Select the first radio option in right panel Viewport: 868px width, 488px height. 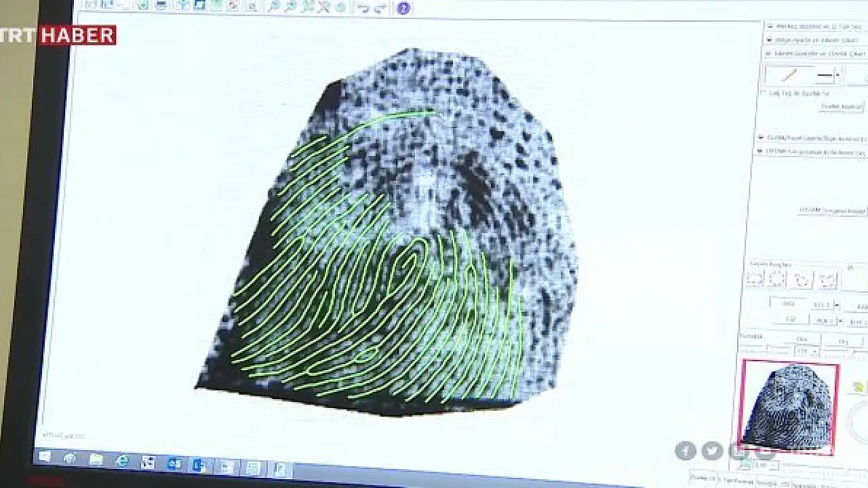pyautogui.click(x=770, y=26)
